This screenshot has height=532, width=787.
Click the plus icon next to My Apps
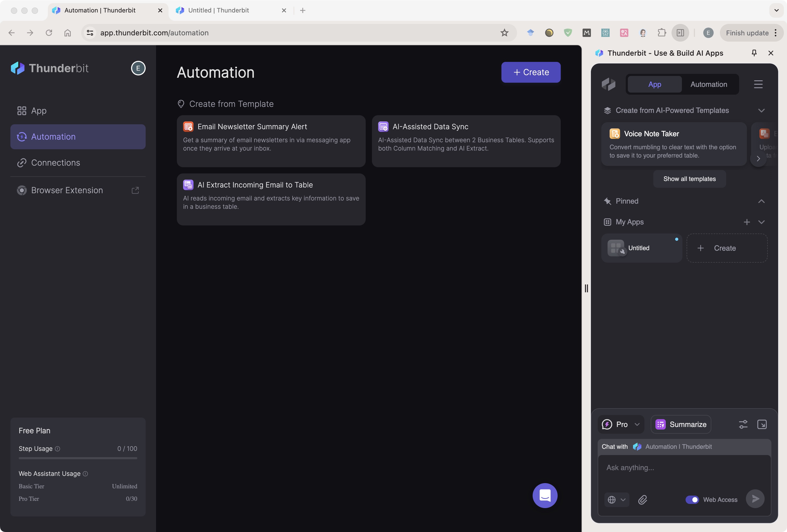point(747,222)
